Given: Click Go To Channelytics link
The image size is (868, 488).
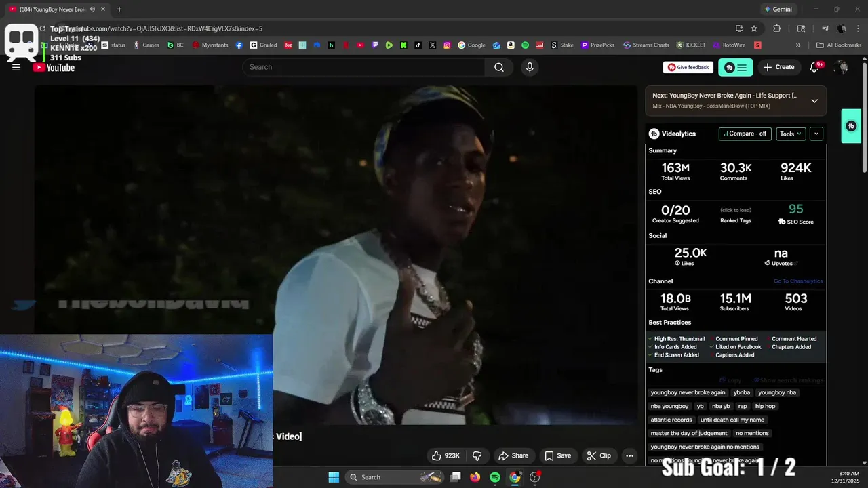Looking at the screenshot, I should (x=798, y=281).
